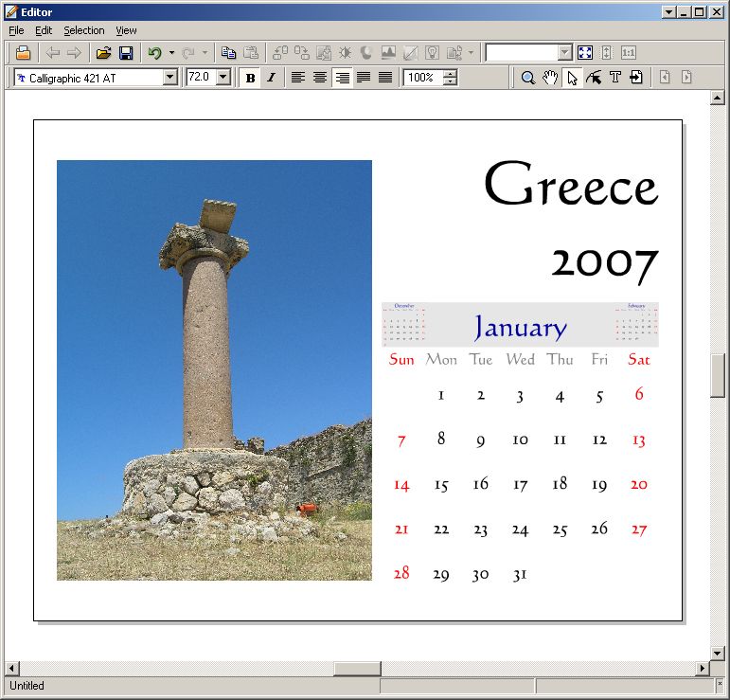The width and height of the screenshot is (730, 700).
Task: Enable right text alignment
Action: click(342, 78)
